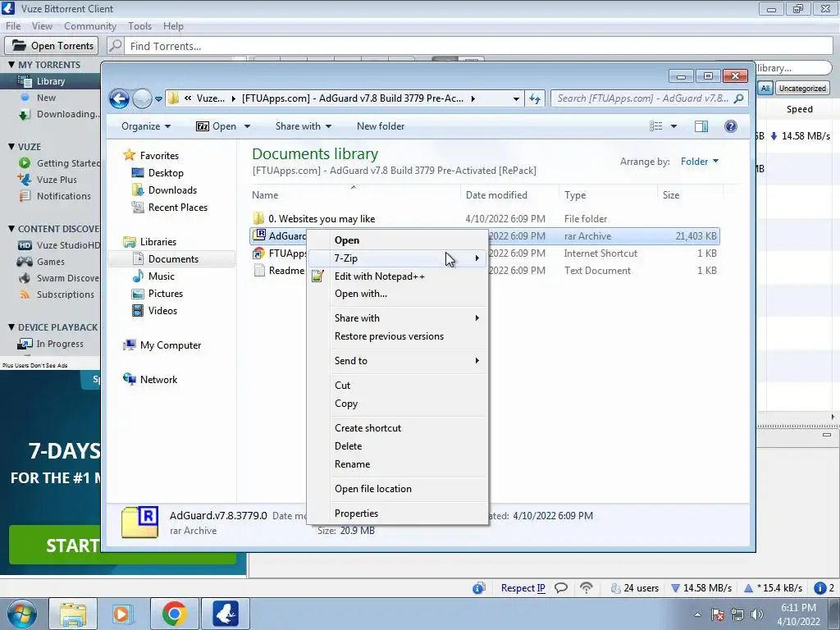
Task: Click the wireless signal icon in Vuze status bar
Action: pos(587,588)
